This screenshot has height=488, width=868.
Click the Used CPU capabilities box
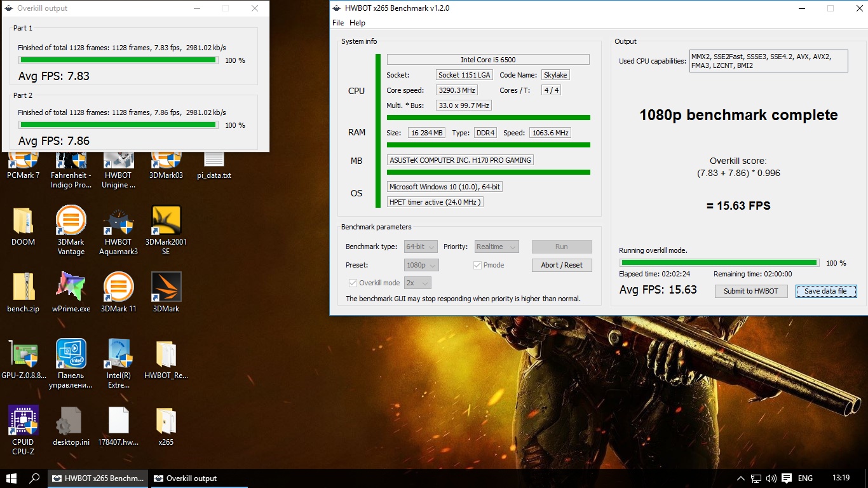point(769,61)
